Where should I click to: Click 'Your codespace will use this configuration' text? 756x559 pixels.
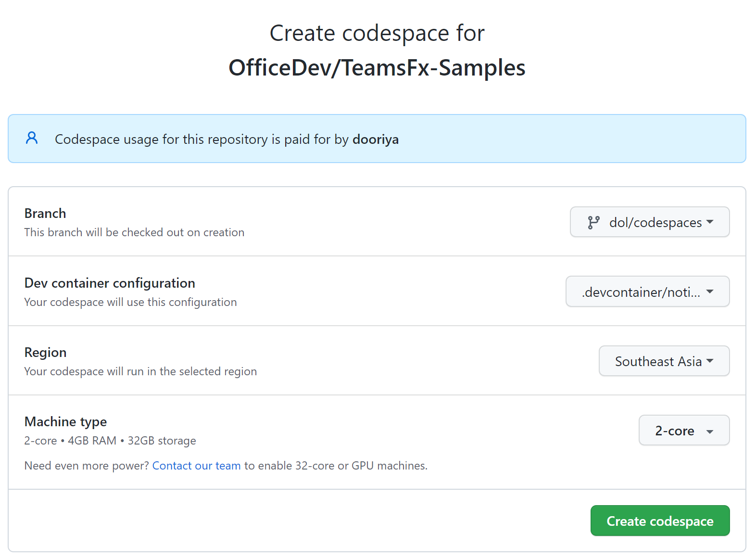pyautogui.click(x=130, y=302)
